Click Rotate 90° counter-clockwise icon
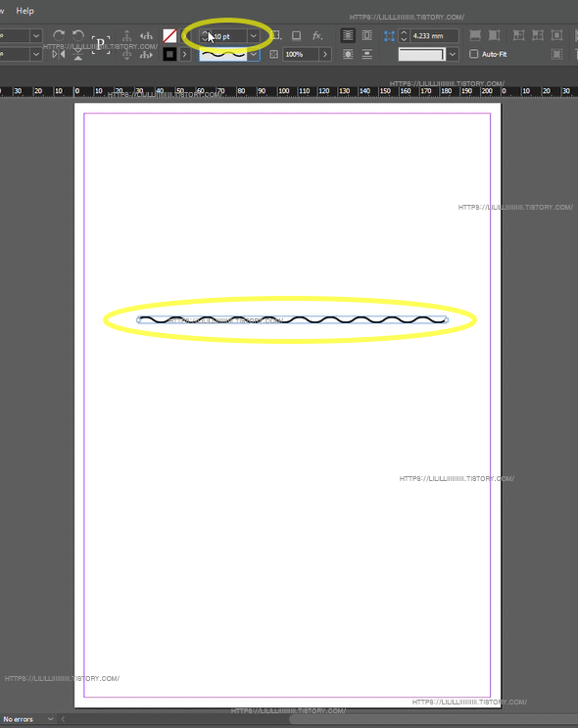578x728 pixels. (78, 35)
